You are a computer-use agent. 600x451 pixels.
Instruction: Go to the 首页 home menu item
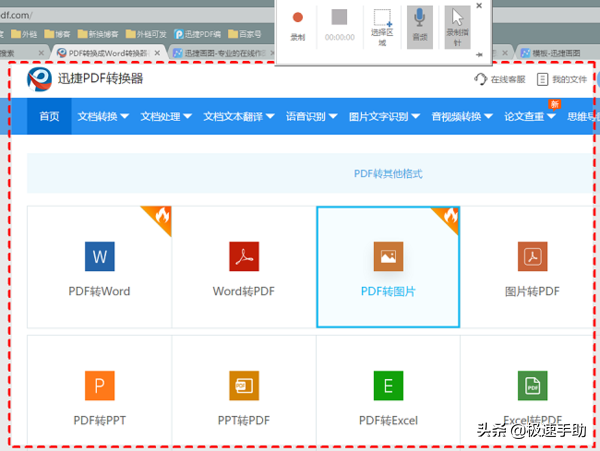coord(49,116)
